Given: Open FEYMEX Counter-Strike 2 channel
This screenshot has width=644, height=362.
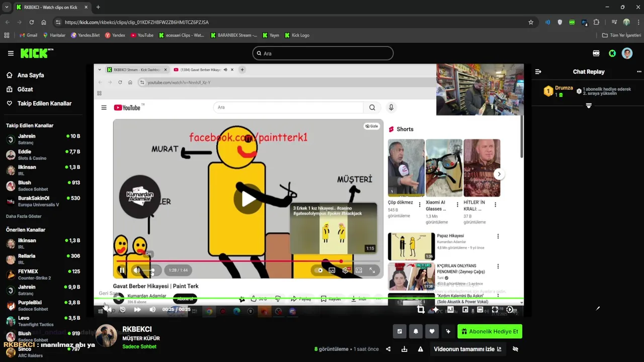Looking at the screenshot, I should point(44,275).
